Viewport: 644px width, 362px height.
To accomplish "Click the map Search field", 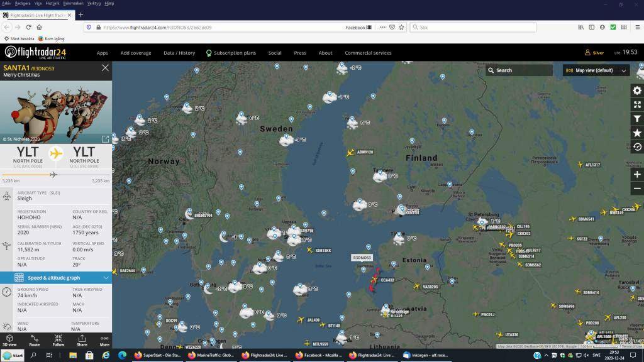I will 519,70.
